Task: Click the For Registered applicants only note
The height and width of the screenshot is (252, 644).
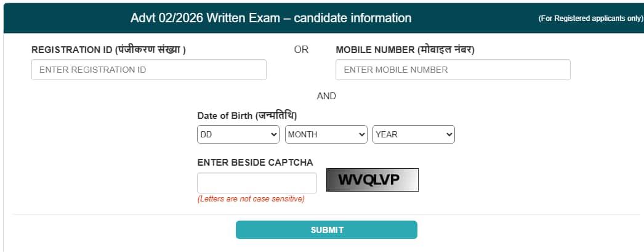Action: click(591, 18)
